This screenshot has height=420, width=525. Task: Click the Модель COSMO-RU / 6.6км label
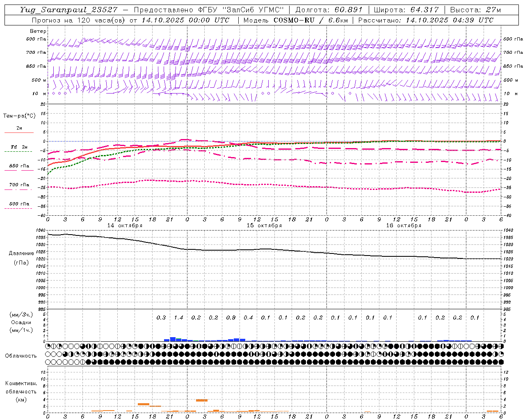pyautogui.click(x=295, y=20)
